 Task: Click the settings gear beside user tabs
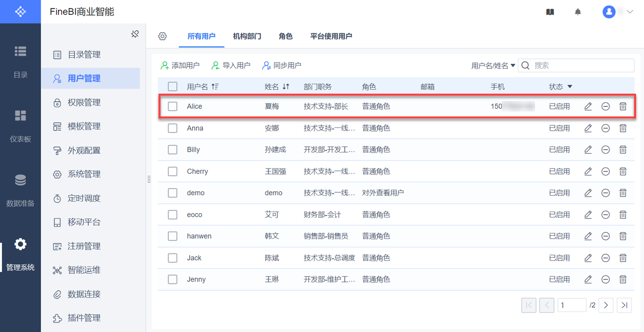(162, 36)
